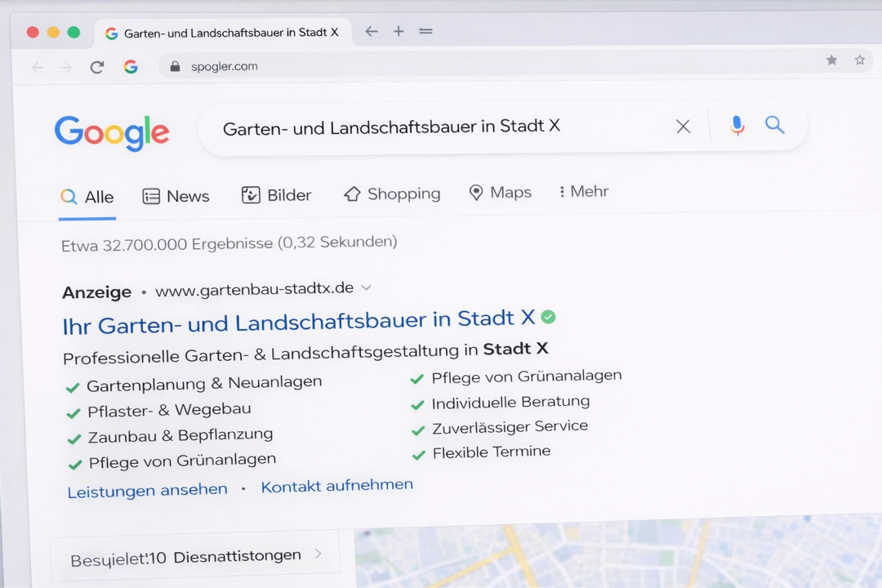Click the Google logo icon beside address bar
The image size is (882, 588).
click(x=131, y=67)
